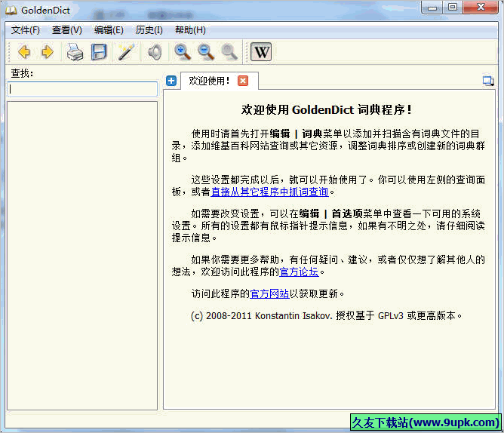Open the 官方论坛 link
504x433 pixels.
(299, 272)
